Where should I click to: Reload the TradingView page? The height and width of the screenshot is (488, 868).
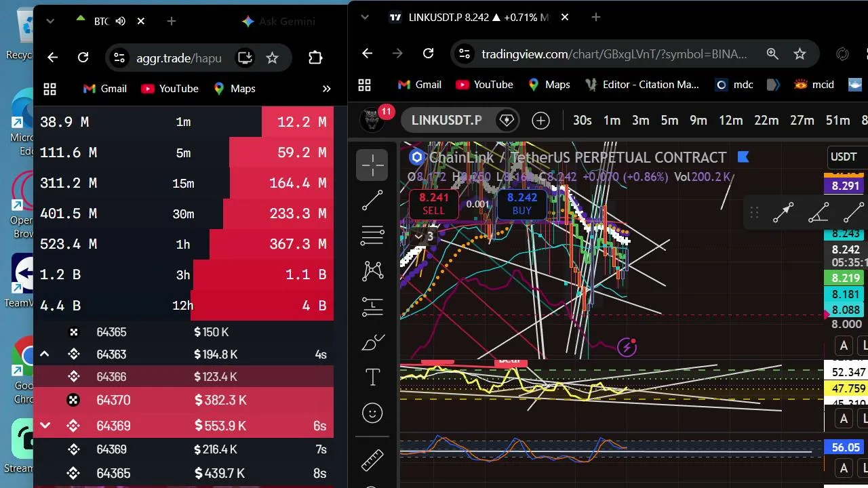pyautogui.click(x=428, y=54)
